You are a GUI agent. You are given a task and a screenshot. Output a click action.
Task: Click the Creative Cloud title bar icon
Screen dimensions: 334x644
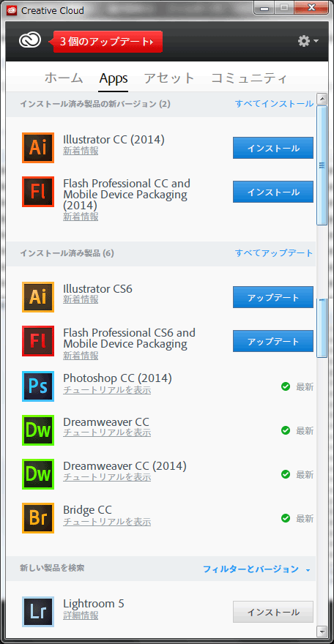[x=12, y=10]
